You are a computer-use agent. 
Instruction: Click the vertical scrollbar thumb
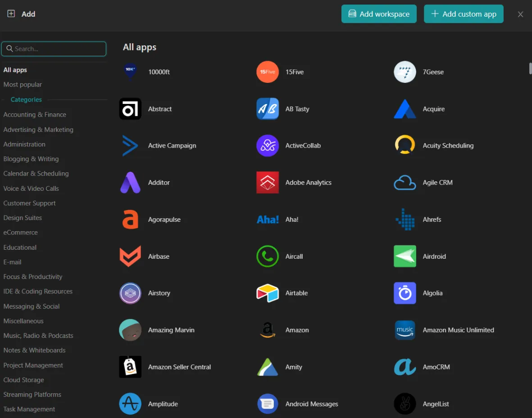[530, 68]
